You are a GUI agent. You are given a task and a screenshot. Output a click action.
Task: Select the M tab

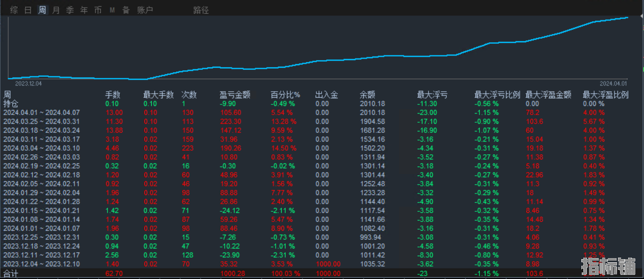pyautogui.click(x=112, y=10)
